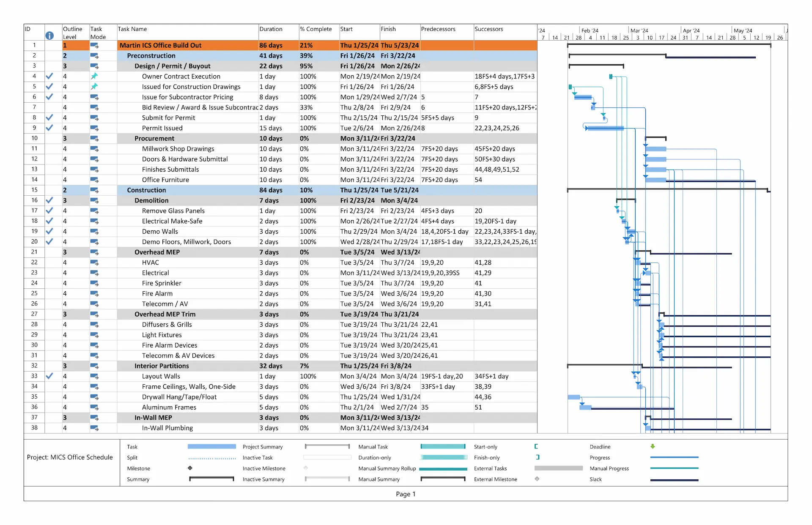Click completed checkmark for Demo Walls
The height and width of the screenshot is (525, 812).
(x=49, y=231)
